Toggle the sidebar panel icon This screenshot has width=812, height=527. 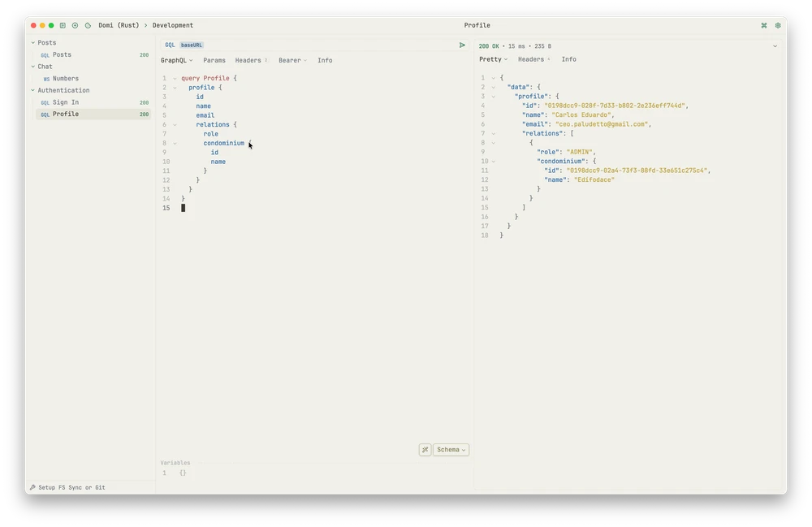point(63,25)
